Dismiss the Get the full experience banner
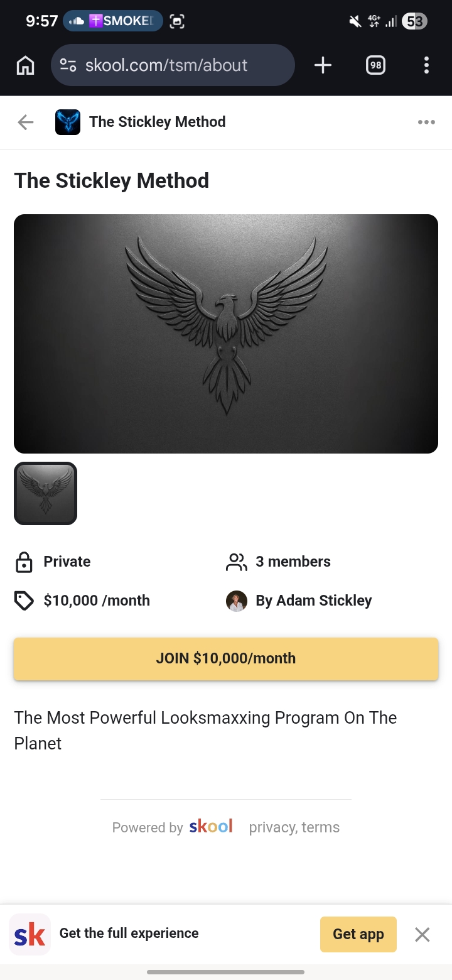This screenshot has height=980, width=452. (422, 934)
